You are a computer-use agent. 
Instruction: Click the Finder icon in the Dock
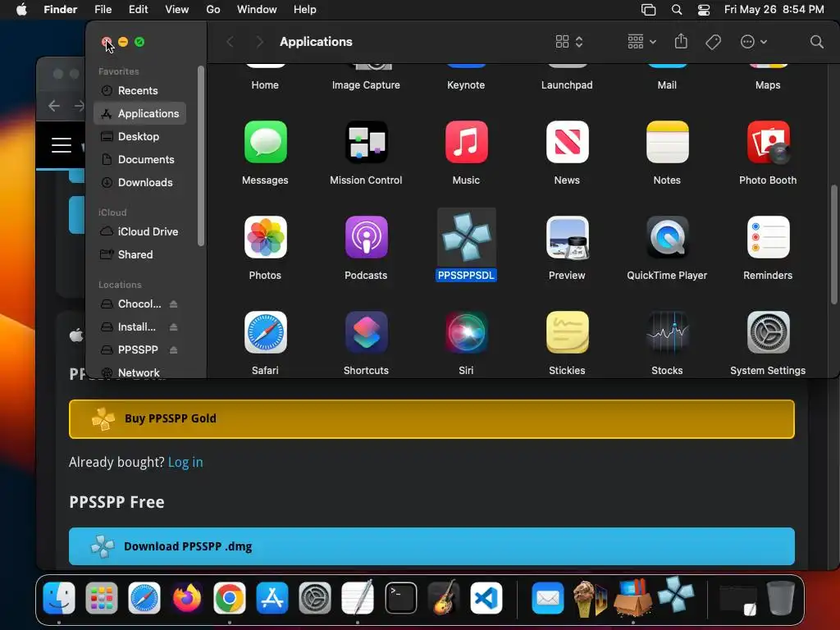(59, 598)
